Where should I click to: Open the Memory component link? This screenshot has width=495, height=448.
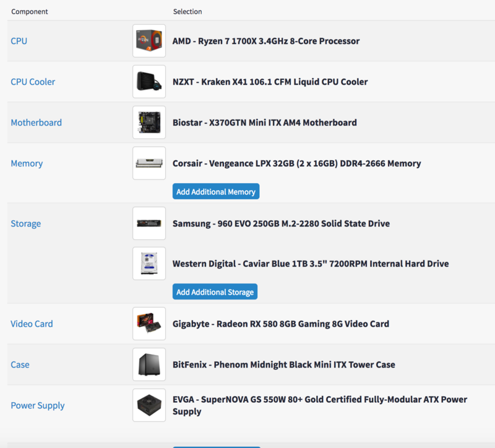coord(27,163)
